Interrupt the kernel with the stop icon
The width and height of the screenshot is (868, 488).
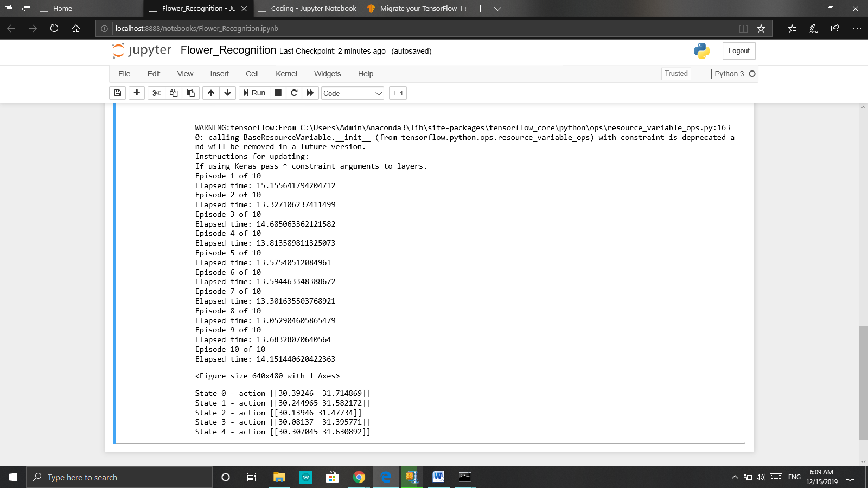[x=277, y=93]
